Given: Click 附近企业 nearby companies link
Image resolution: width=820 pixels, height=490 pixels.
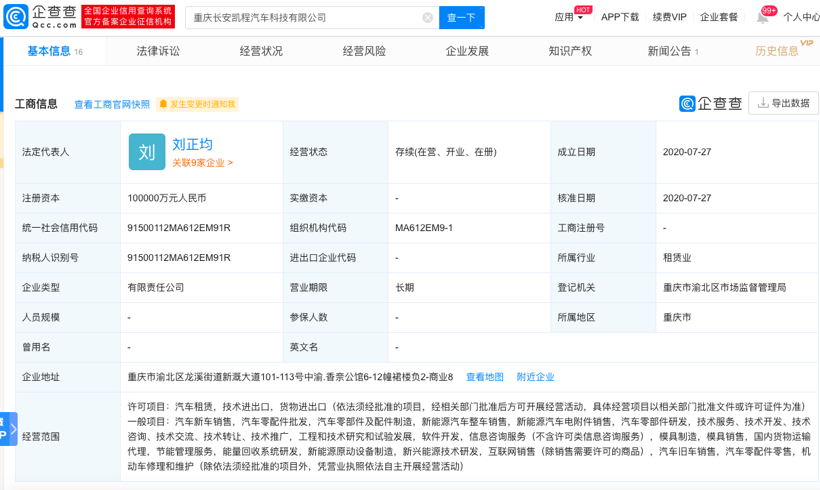Looking at the screenshot, I should [x=535, y=377].
